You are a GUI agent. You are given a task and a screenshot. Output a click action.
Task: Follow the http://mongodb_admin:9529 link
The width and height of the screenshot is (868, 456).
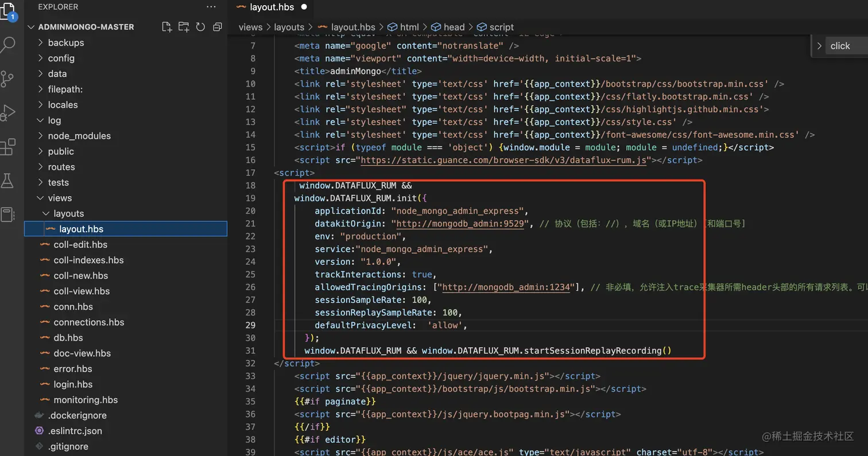pyautogui.click(x=460, y=223)
